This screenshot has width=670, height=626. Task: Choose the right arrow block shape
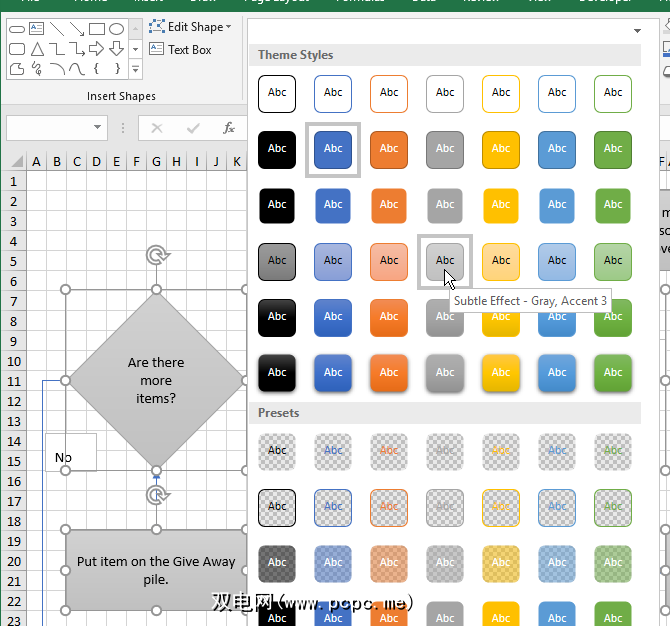point(97,49)
